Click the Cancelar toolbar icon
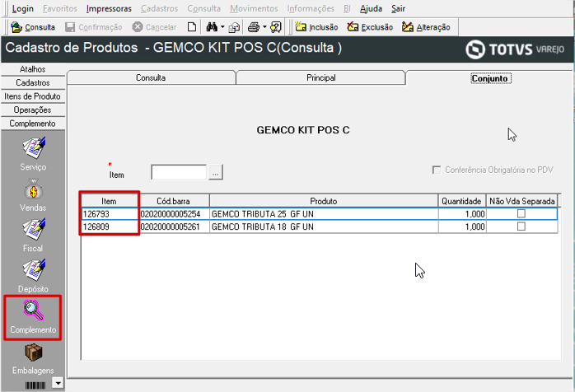 point(138,27)
